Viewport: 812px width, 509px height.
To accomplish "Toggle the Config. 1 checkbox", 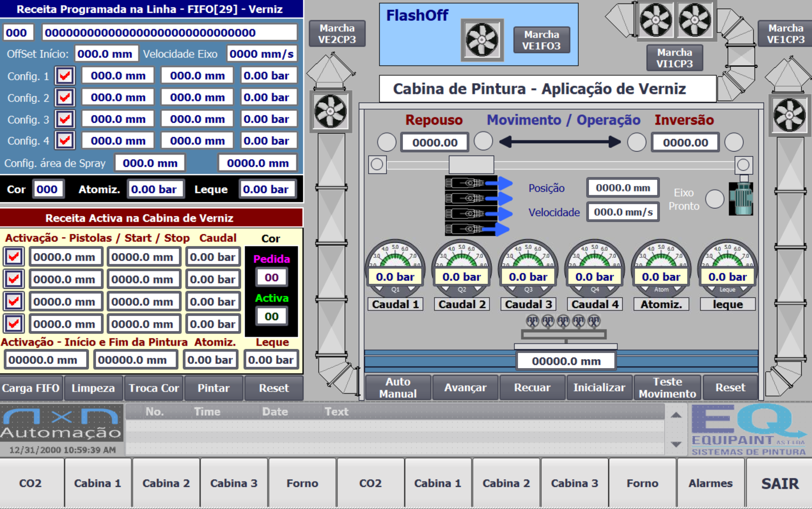I will pos(65,76).
